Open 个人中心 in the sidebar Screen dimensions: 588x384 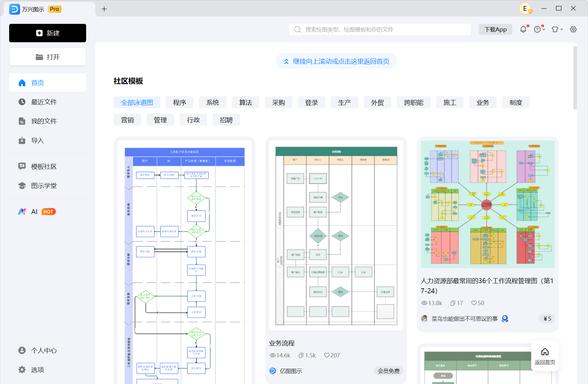tap(48, 350)
